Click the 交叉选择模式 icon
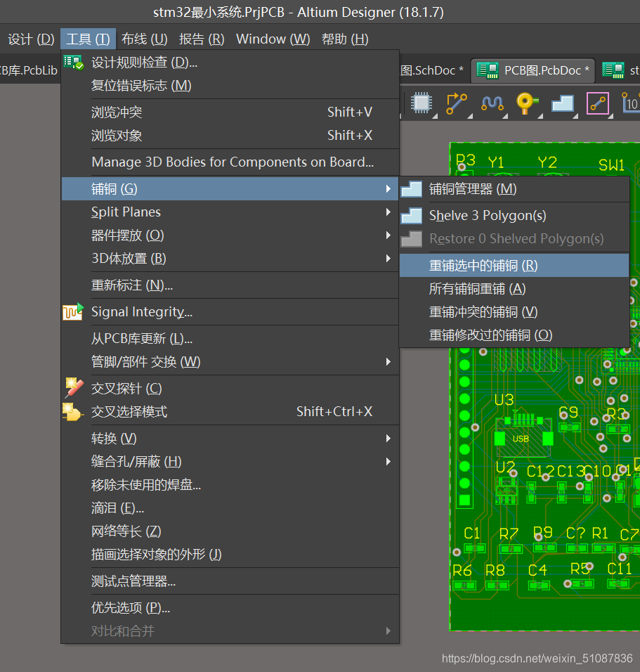The width and height of the screenshot is (640, 672). point(73,412)
